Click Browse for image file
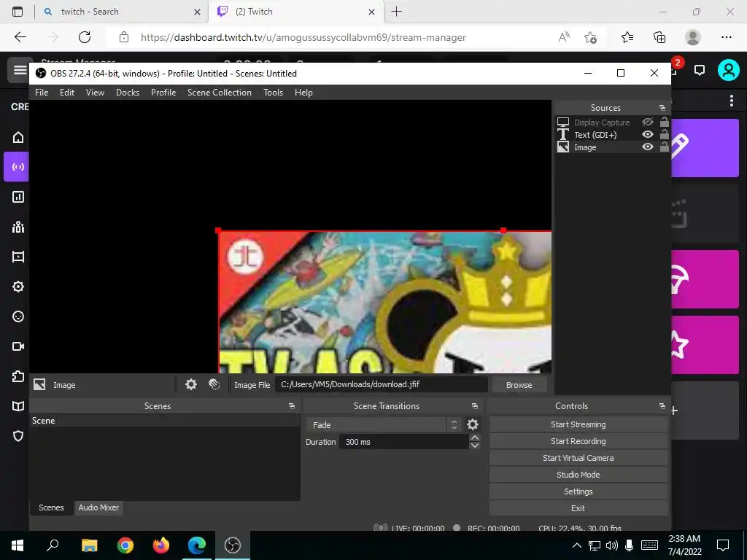Viewport: 747px width, 560px height. click(519, 385)
